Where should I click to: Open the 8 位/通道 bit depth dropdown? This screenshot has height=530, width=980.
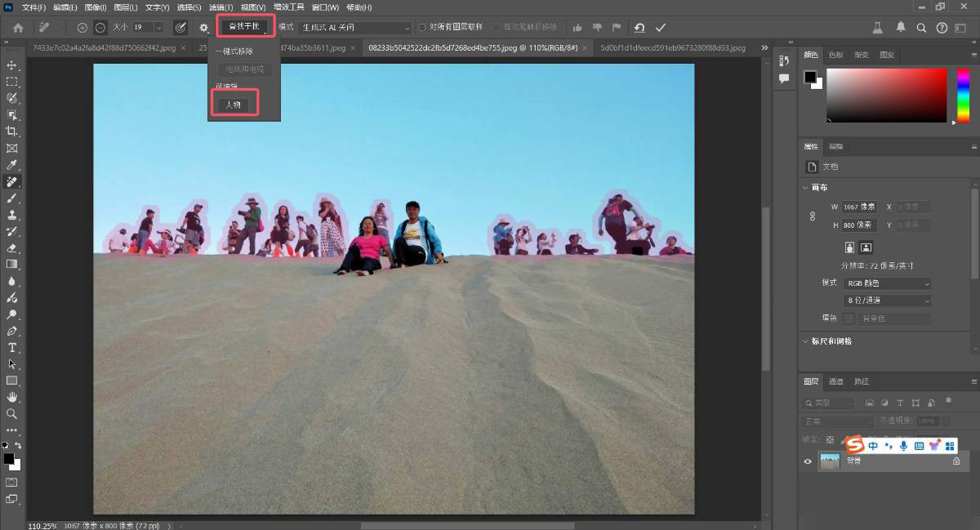[x=886, y=301]
